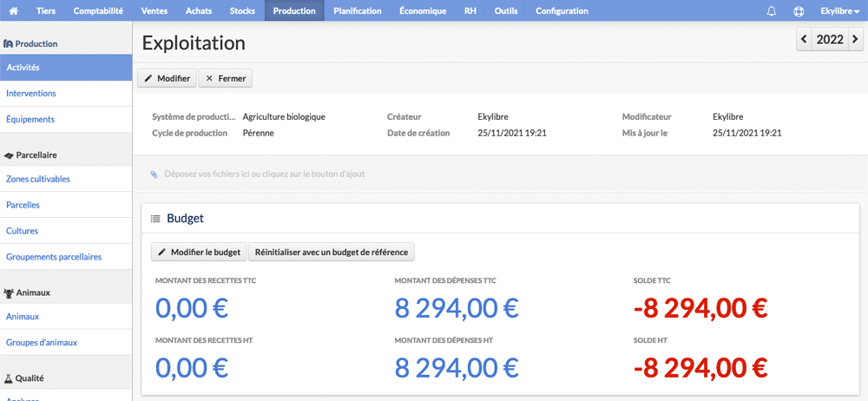Open the Économique menu
This screenshot has height=401, width=868.
tap(423, 10)
